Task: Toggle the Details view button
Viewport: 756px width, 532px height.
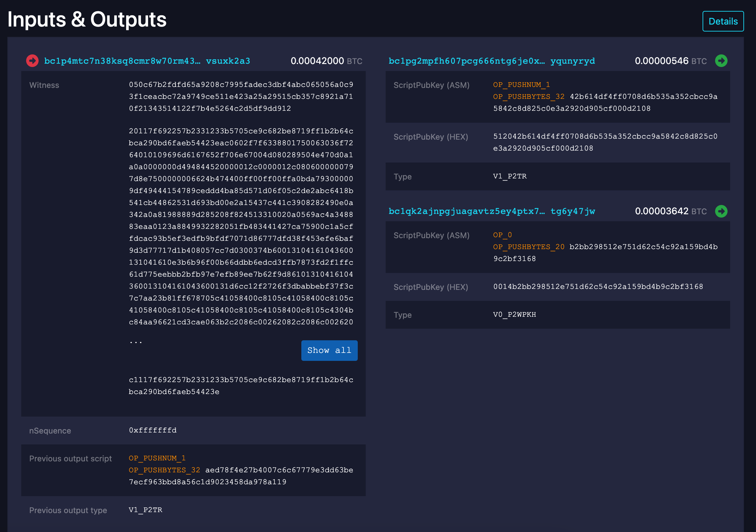Action: tap(723, 21)
